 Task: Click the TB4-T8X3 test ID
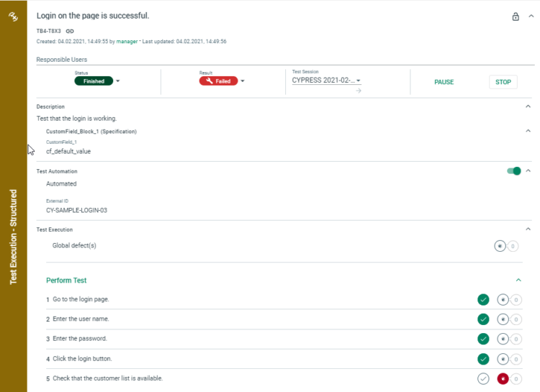[x=48, y=31]
